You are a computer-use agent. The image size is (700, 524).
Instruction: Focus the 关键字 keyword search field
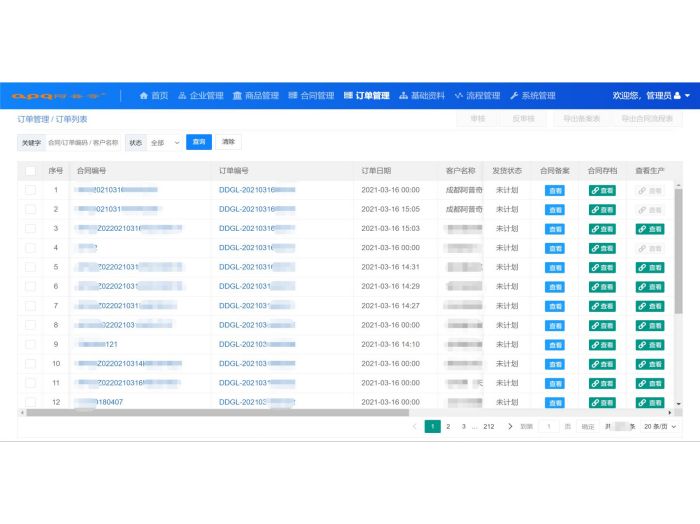pos(83,143)
